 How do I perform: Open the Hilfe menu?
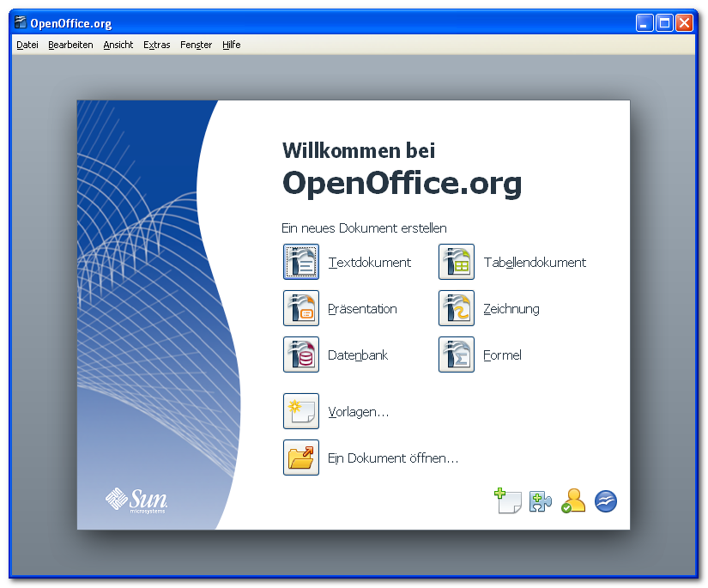coord(231,45)
